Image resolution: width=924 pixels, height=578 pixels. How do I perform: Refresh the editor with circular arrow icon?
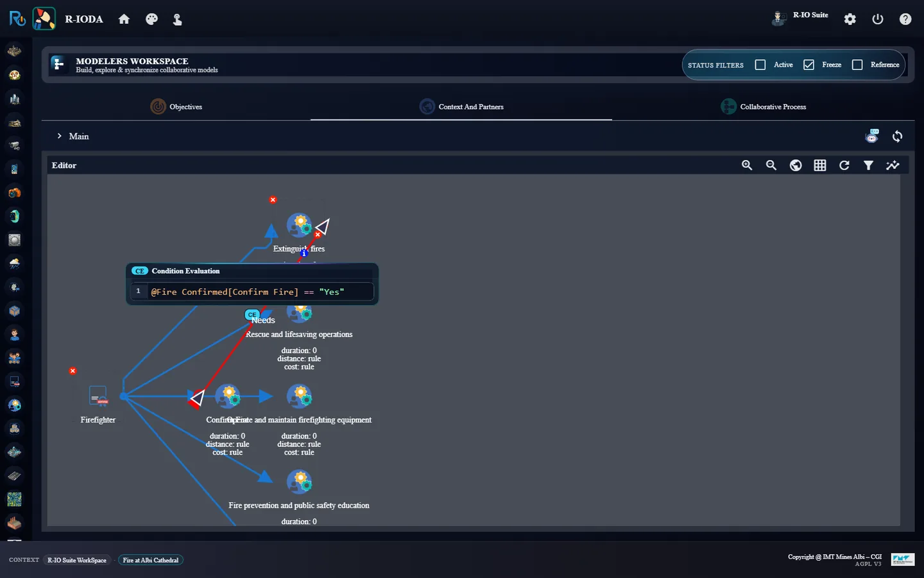844,165
